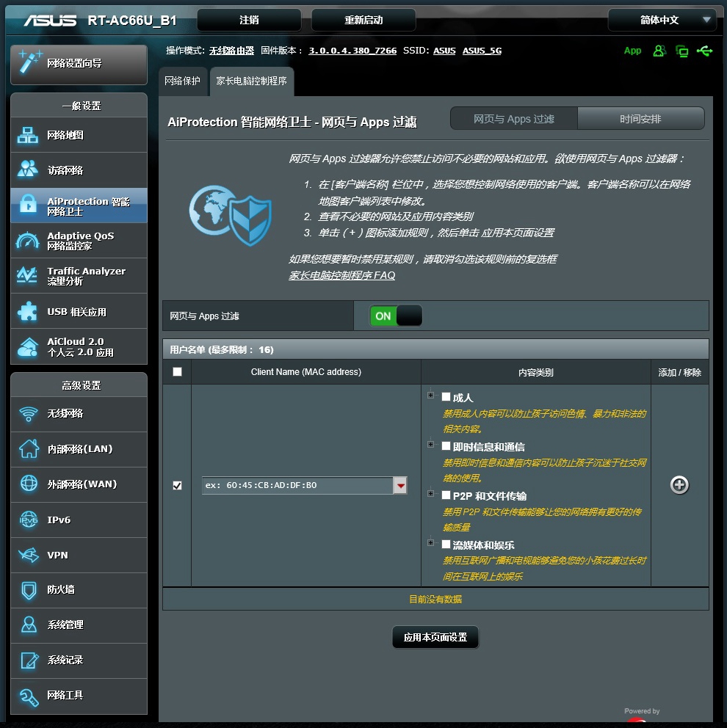This screenshot has height=728, width=727.
Task: Expand the 即时信息和通信 category tree
Action: coord(430,445)
